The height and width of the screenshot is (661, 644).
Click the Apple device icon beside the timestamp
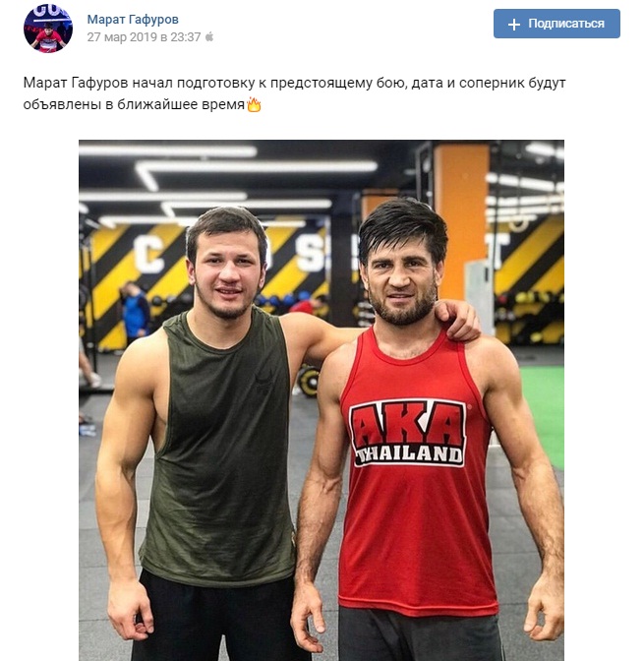pos(209,37)
